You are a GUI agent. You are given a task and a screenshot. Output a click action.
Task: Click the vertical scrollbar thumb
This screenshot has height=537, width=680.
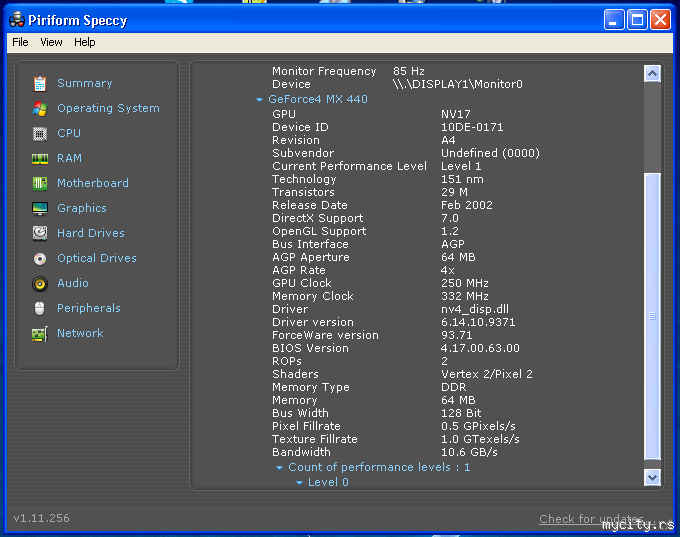pyautogui.click(x=652, y=316)
